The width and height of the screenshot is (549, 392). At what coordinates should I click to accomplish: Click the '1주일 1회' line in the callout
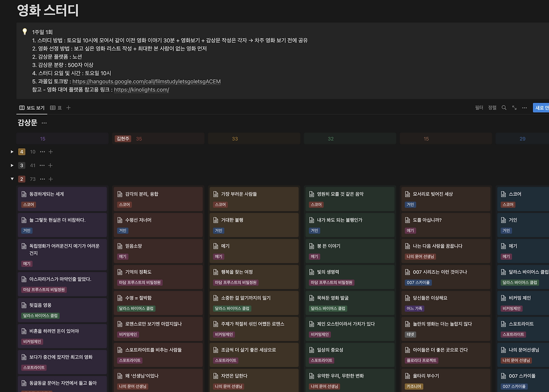(42, 32)
